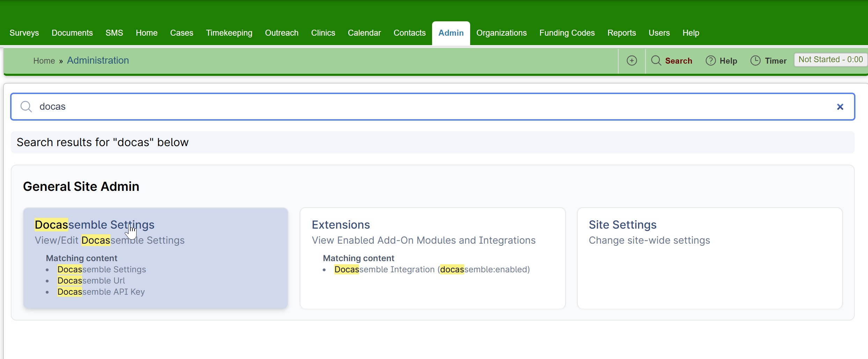Open the SMS tab

114,33
